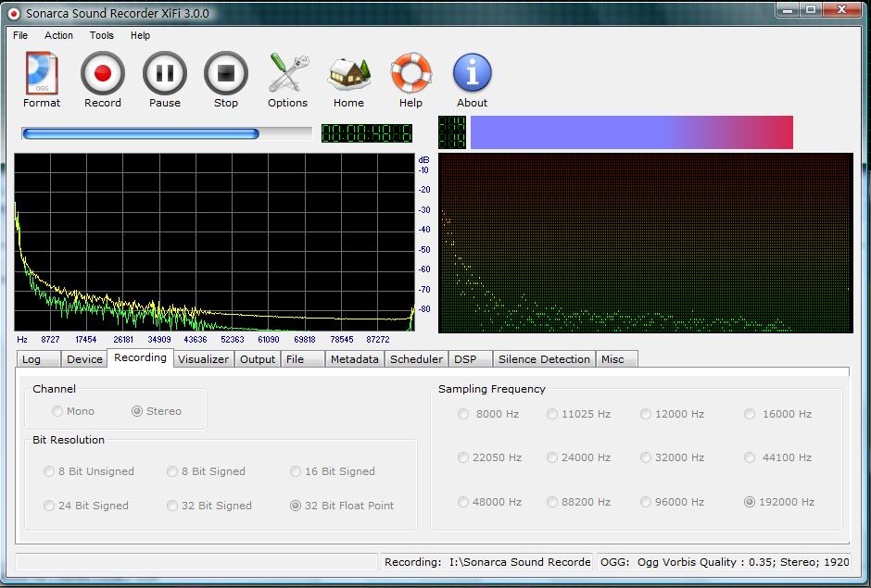This screenshot has width=871, height=588.
Task: Open the Action menu
Action: 58,35
